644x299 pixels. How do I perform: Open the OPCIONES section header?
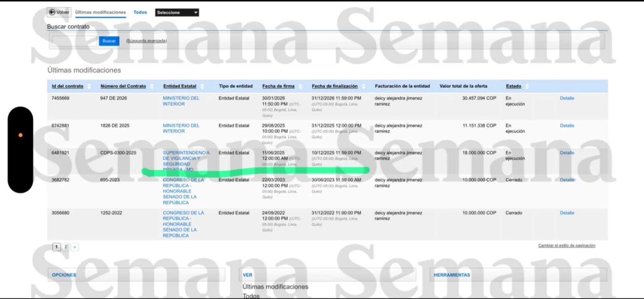pos(64,275)
